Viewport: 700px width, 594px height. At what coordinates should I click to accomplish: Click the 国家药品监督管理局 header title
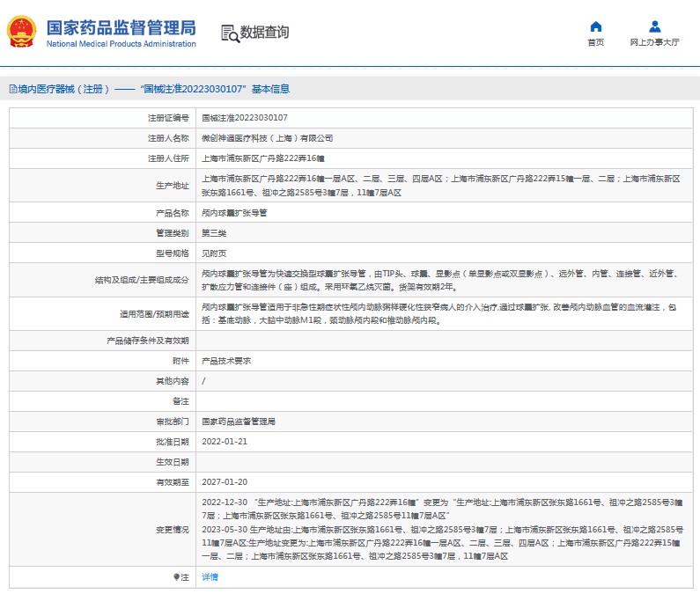pyautogui.click(x=121, y=27)
